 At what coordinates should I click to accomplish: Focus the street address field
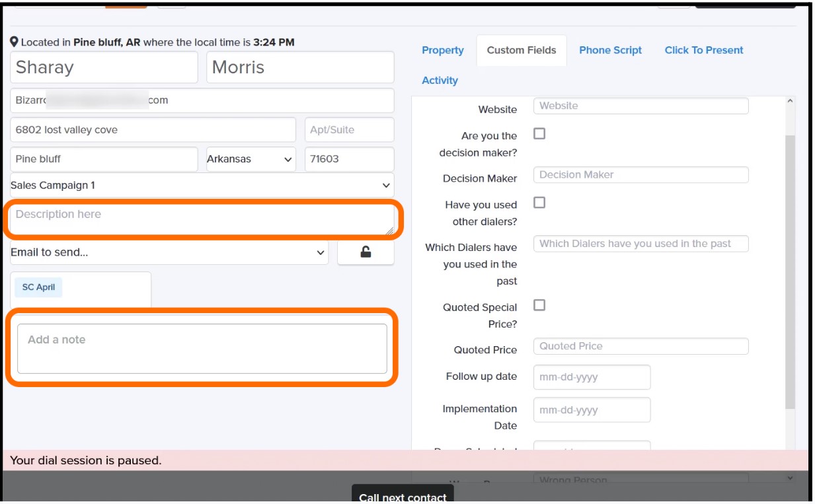pyautogui.click(x=153, y=130)
